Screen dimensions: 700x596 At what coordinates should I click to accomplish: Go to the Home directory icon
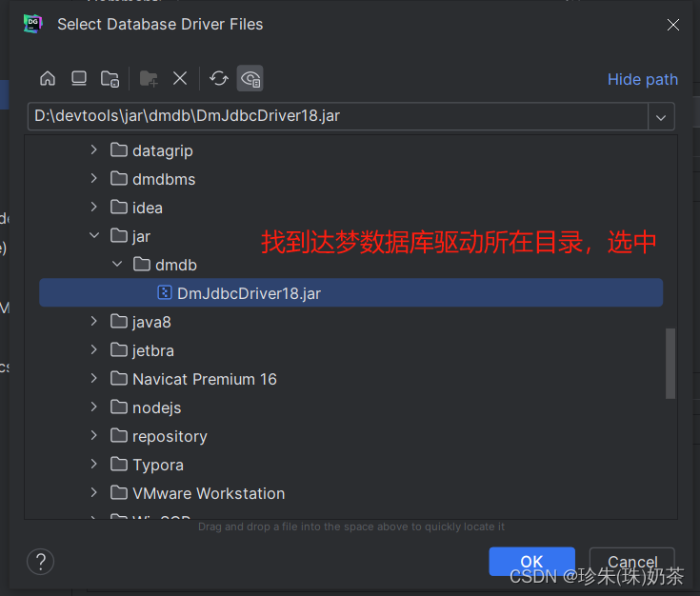(48, 79)
